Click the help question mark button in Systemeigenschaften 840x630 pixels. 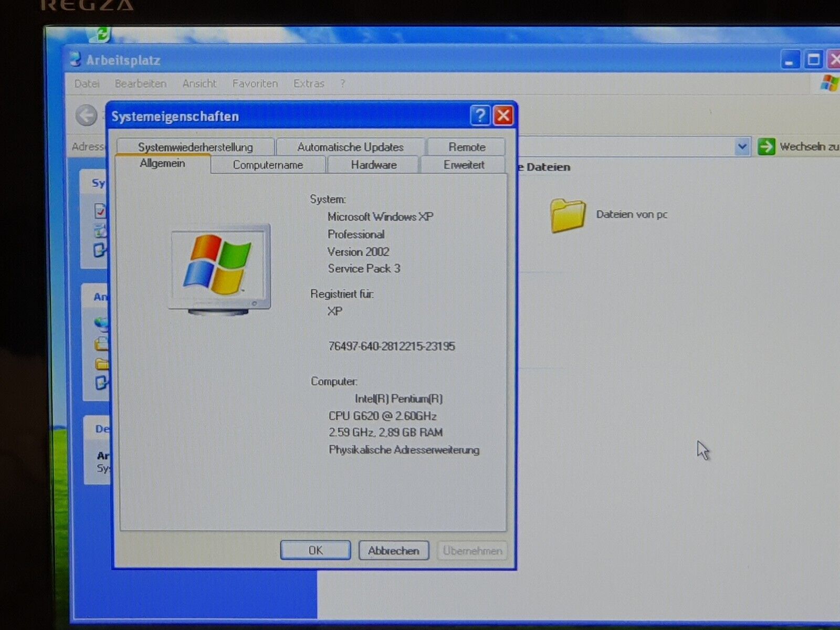[480, 115]
